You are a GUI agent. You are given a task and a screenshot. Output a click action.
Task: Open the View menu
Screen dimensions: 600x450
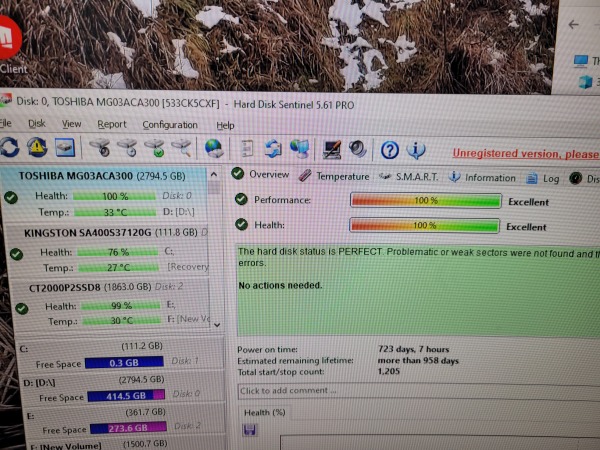point(72,124)
